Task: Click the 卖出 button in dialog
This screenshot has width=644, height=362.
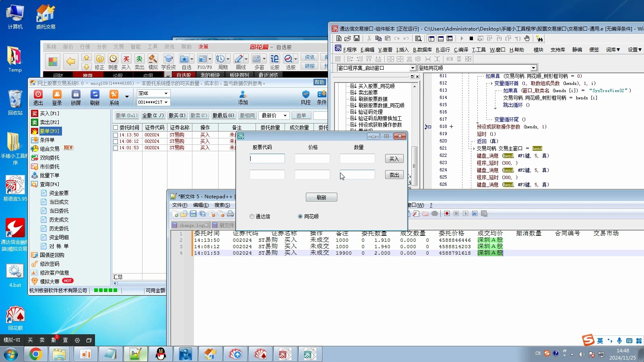Action: pyautogui.click(x=394, y=175)
